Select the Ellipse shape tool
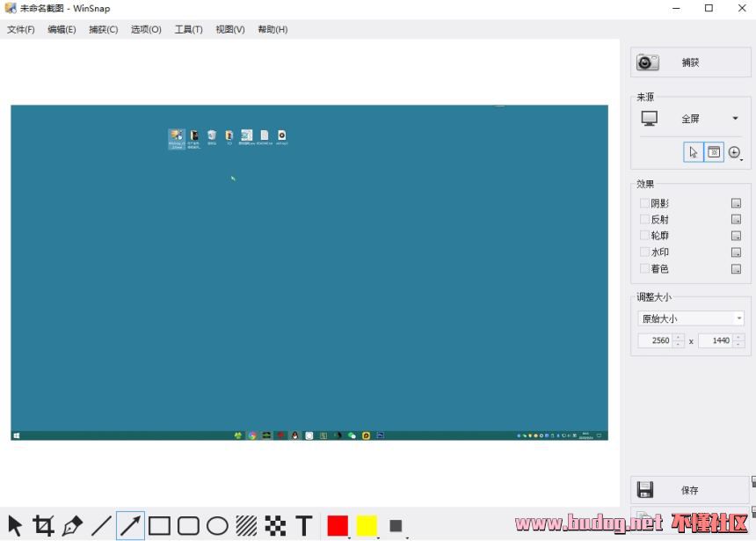This screenshot has width=756, height=541. 217,526
